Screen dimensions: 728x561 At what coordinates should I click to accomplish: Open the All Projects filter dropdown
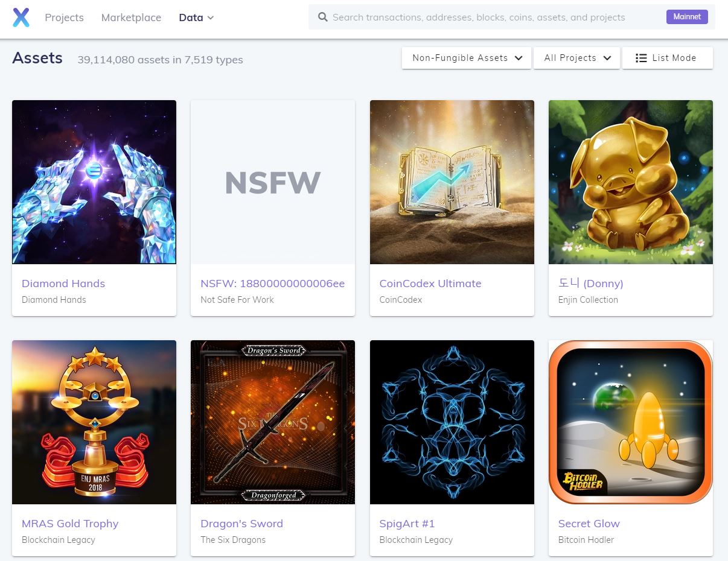(576, 58)
